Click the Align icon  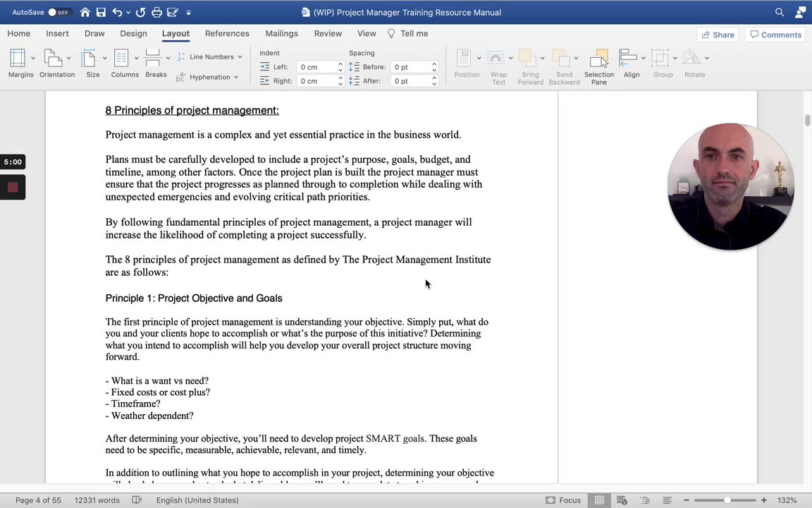pyautogui.click(x=628, y=58)
